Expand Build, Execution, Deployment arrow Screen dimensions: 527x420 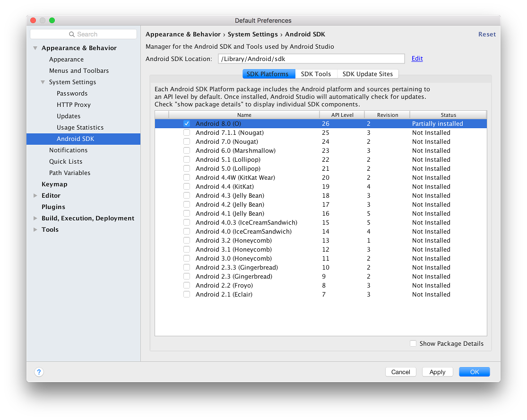(35, 218)
